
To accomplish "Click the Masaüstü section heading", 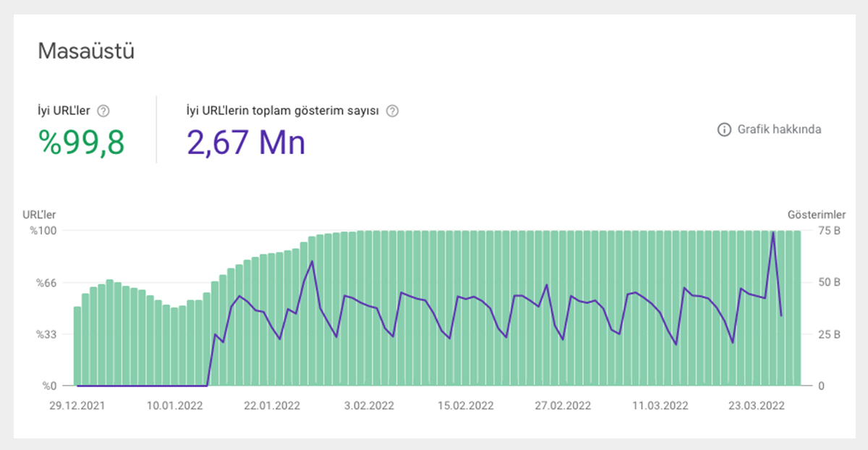I will pyautogui.click(x=85, y=52).
